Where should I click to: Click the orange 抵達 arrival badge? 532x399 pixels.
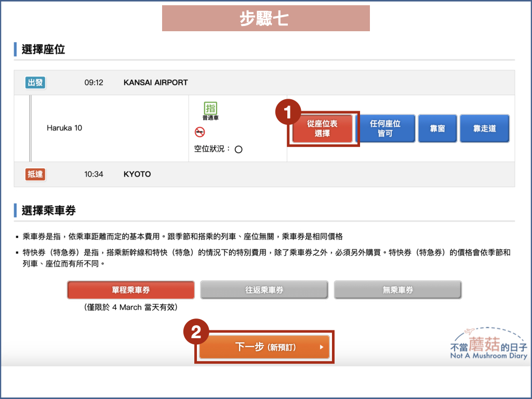pyautogui.click(x=35, y=175)
